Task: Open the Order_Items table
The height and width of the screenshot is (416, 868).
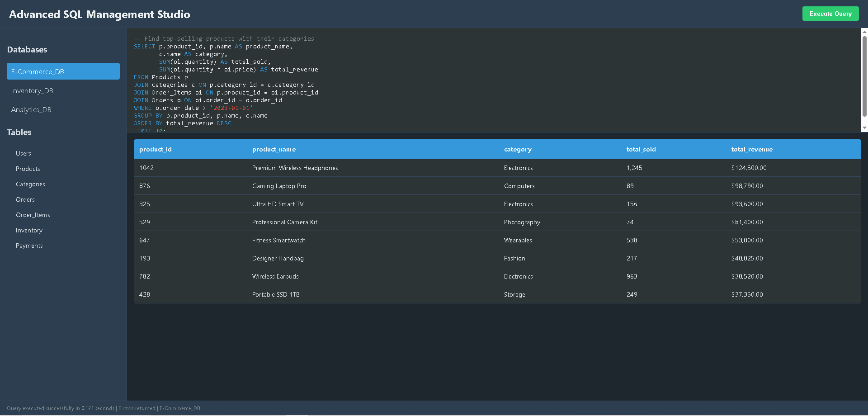Action: 33,215
